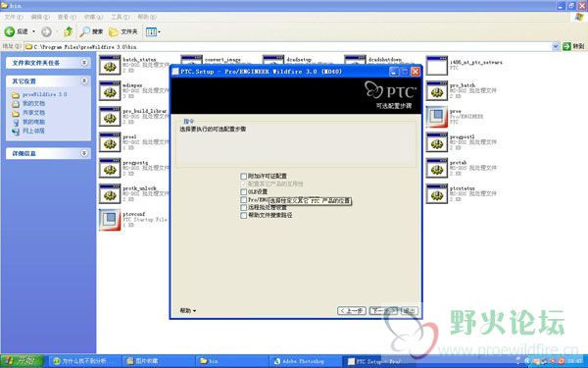The image size is (588, 368).
Task: Select the dcadshutdown file icon
Action: click(355, 59)
